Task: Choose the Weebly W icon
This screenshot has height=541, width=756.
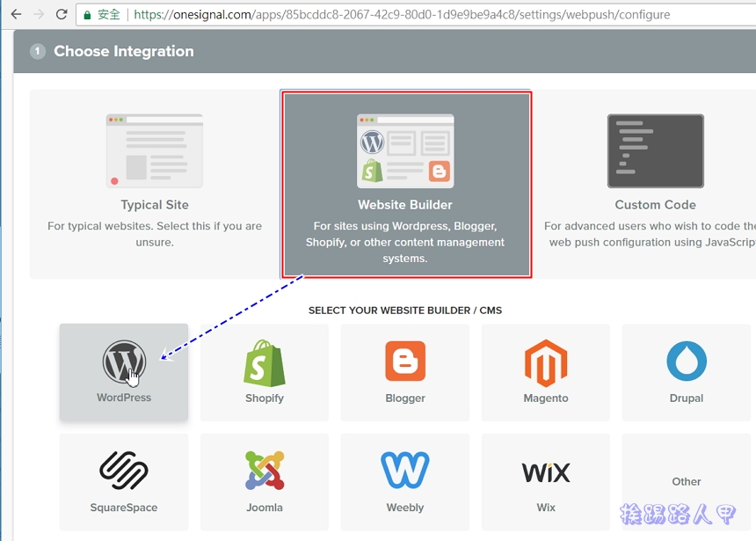Action: point(405,470)
